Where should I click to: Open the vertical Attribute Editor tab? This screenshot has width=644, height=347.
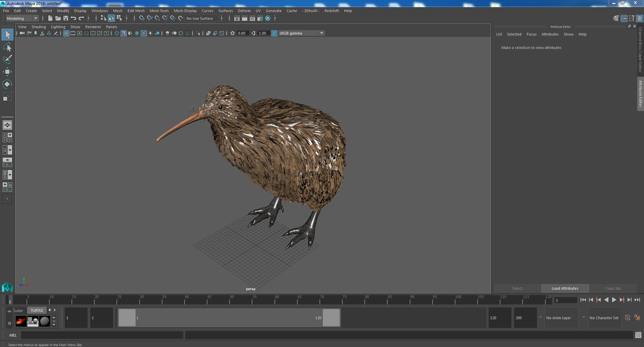pos(640,94)
